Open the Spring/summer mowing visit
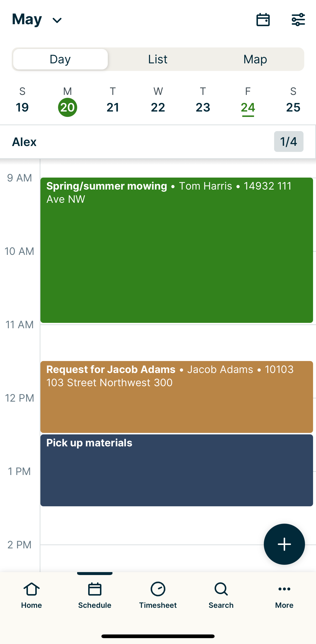This screenshot has width=316, height=644. tap(177, 250)
